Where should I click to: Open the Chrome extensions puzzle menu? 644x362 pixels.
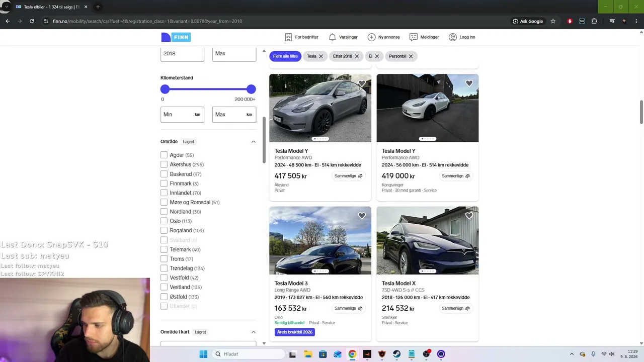click(x=594, y=21)
